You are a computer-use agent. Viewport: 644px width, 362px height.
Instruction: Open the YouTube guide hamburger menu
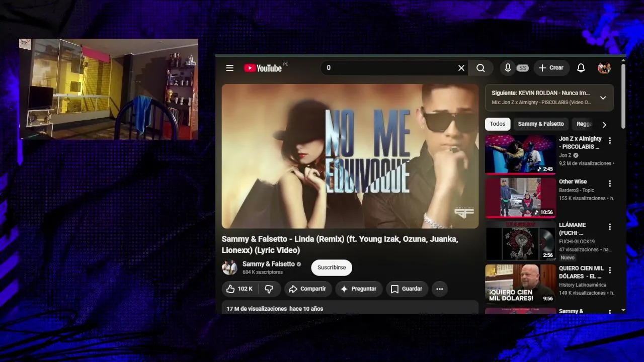(x=230, y=68)
